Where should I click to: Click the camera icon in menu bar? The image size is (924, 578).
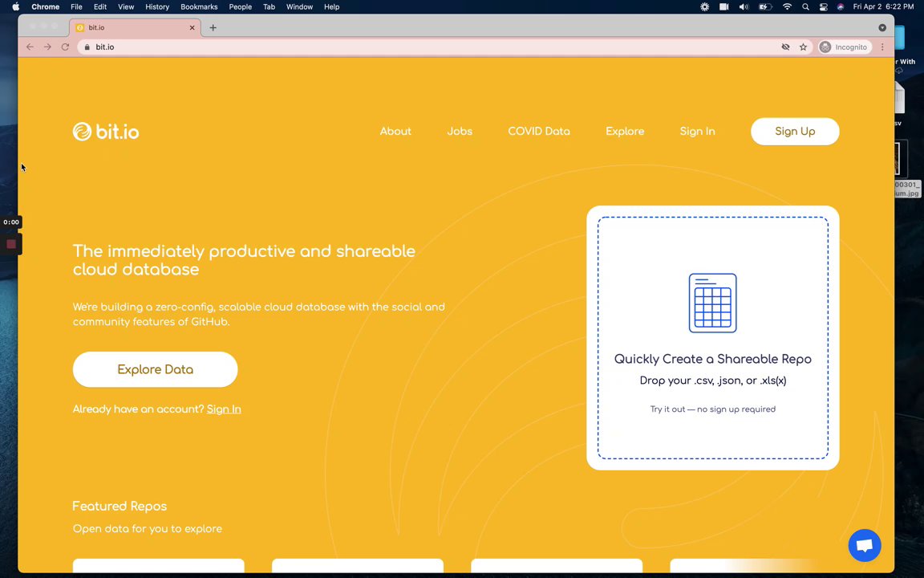click(x=723, y=6)
